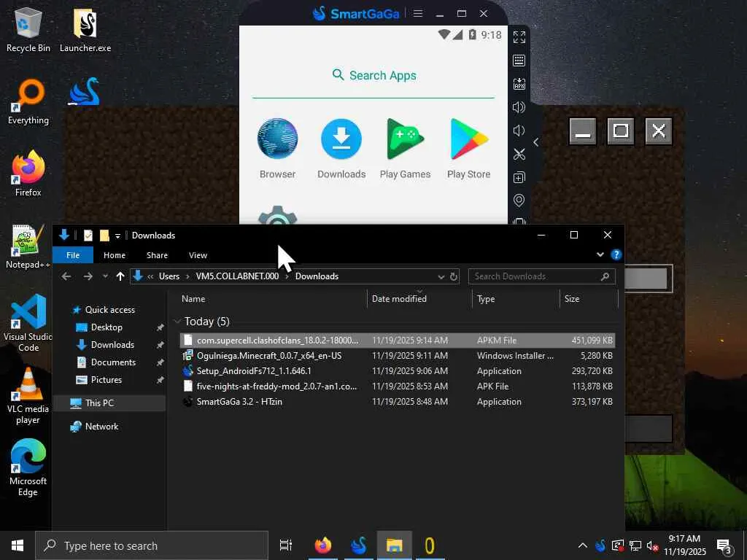
Task: Go back in File Explorer
Action: point(66,276)
